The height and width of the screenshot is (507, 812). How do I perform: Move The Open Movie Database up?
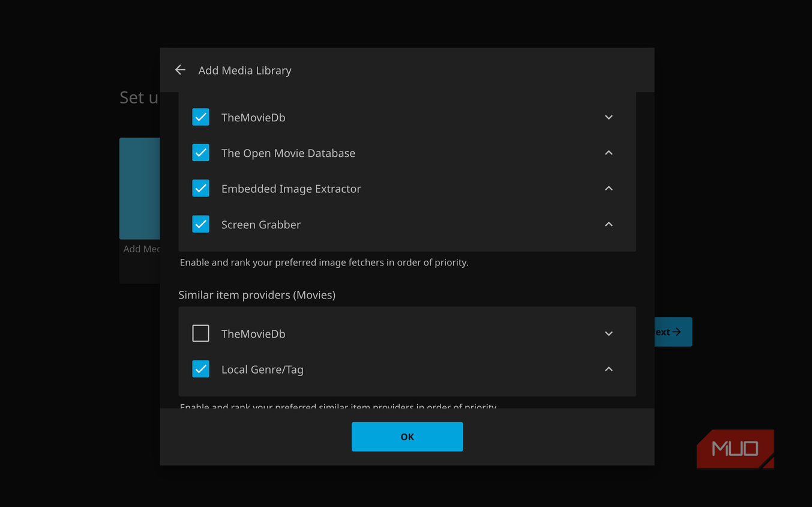click(609, 153)
